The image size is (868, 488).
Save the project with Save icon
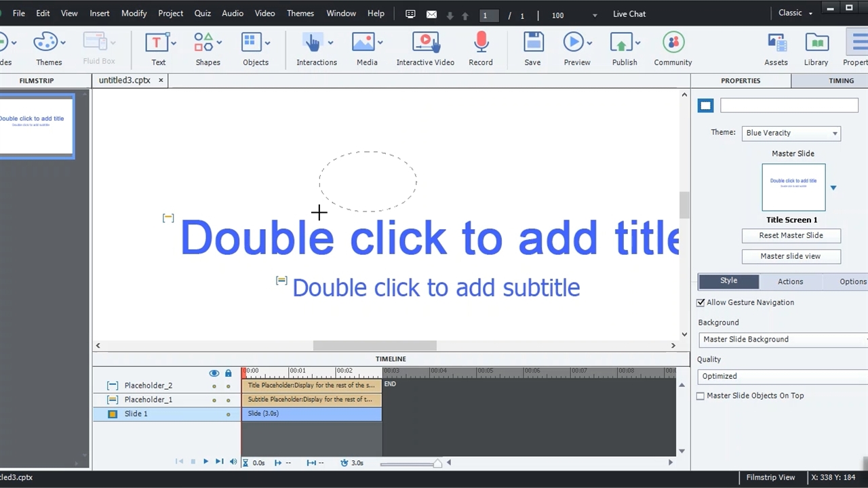tap(532, 43)
